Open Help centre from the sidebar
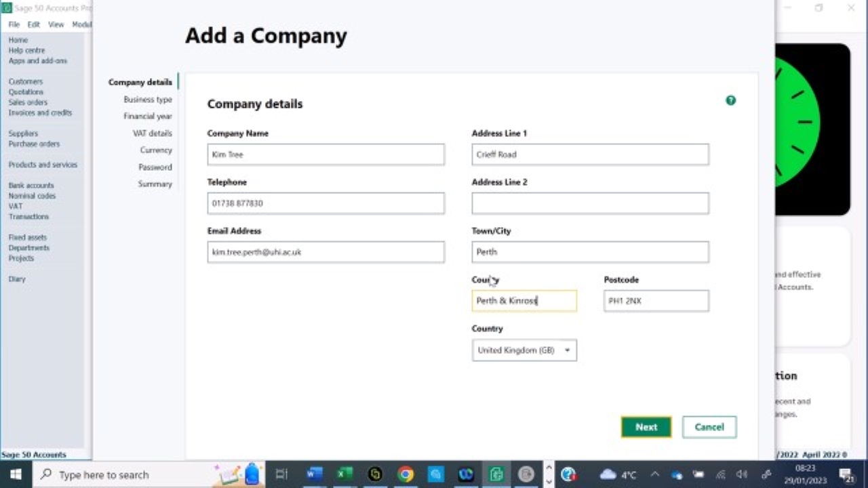Viewport: 868px width, 488px height. (x=26, y=50)
